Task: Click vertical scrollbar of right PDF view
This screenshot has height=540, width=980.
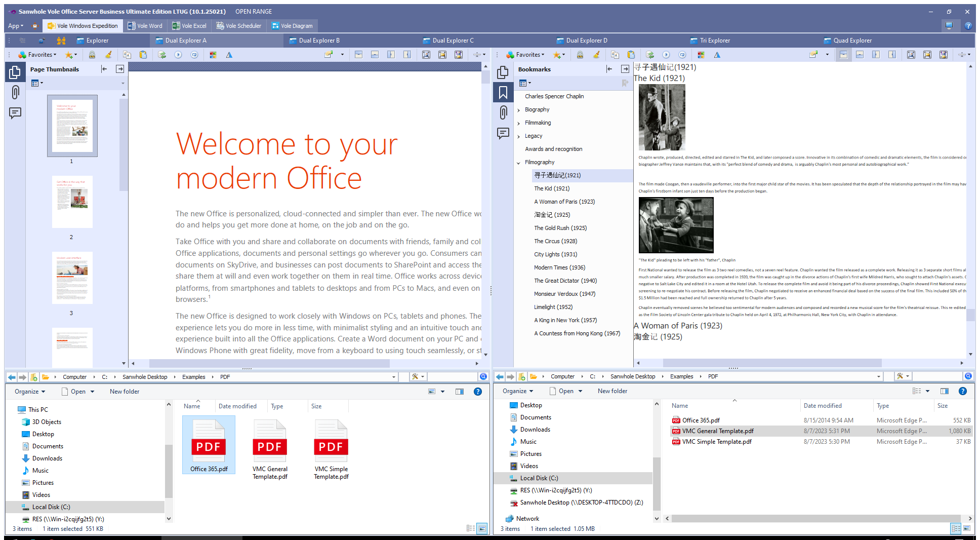Action: (970, 315)
